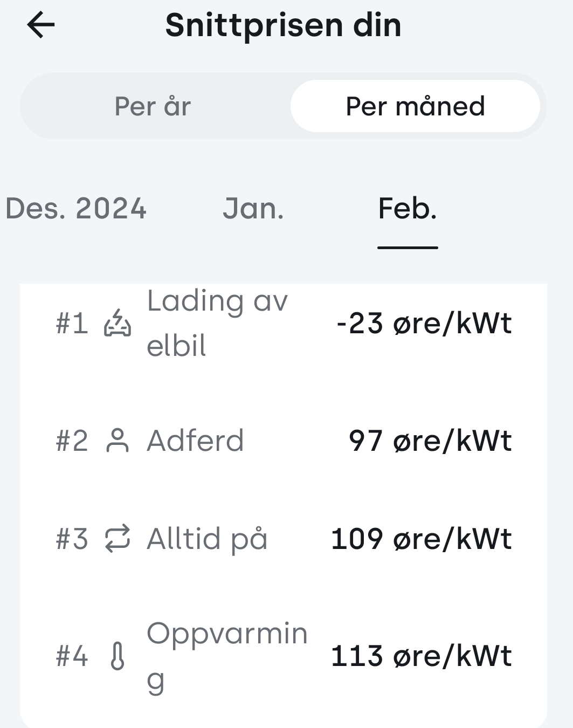The height and width of the screenshot is (728, 573).
Task: Switch to the Per år view
Action: tap(153, 106)
